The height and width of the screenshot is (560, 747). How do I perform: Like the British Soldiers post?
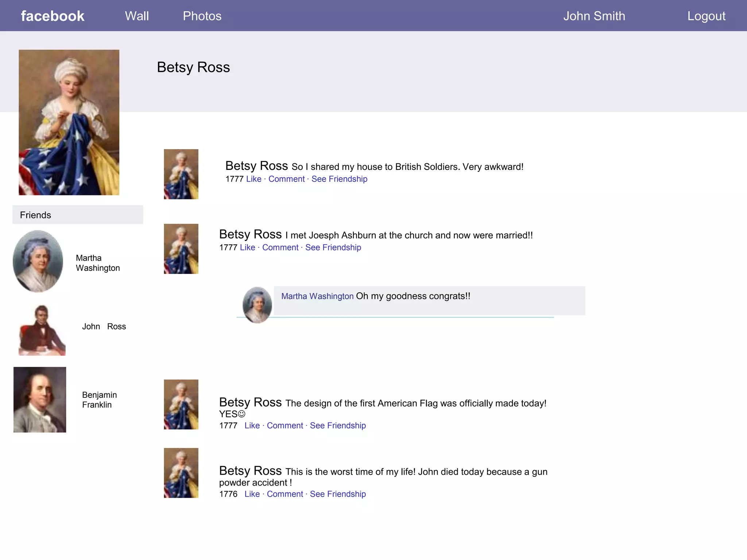(x=253, y=179)
